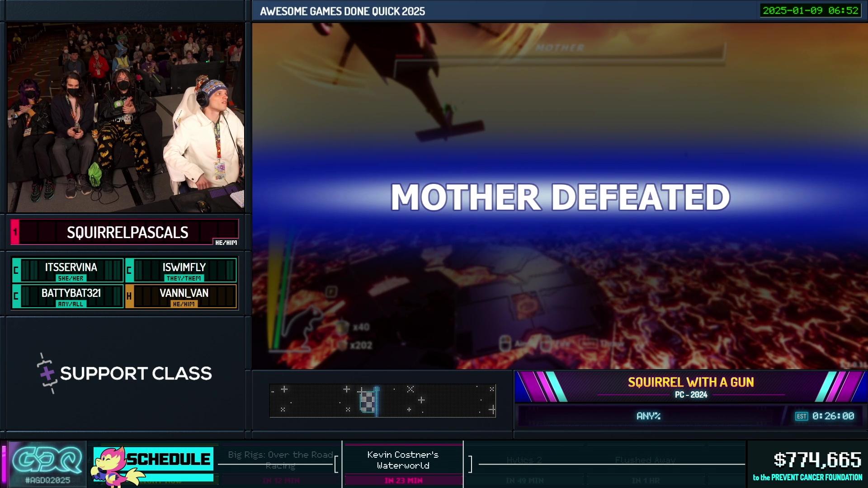Click the x40 counter in game HUD
Viewport: 868px width, 488px height.
pos(361,327)
